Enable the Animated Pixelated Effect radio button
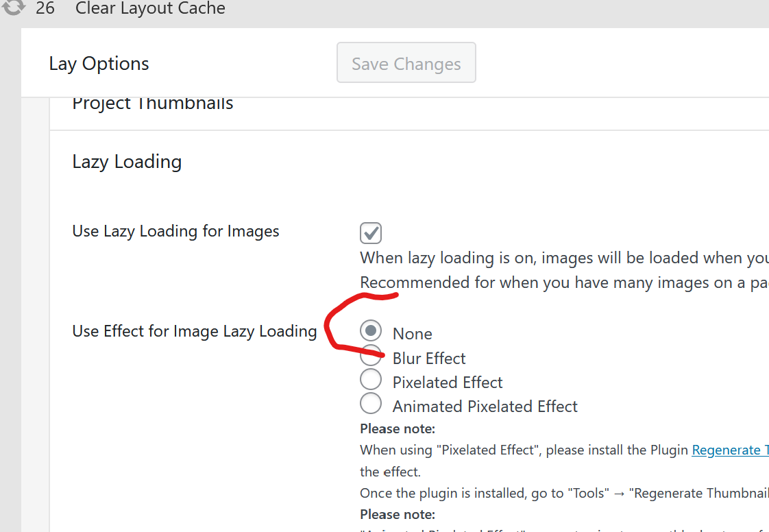The height and width of the screenshot is (532, 769). 371,404
